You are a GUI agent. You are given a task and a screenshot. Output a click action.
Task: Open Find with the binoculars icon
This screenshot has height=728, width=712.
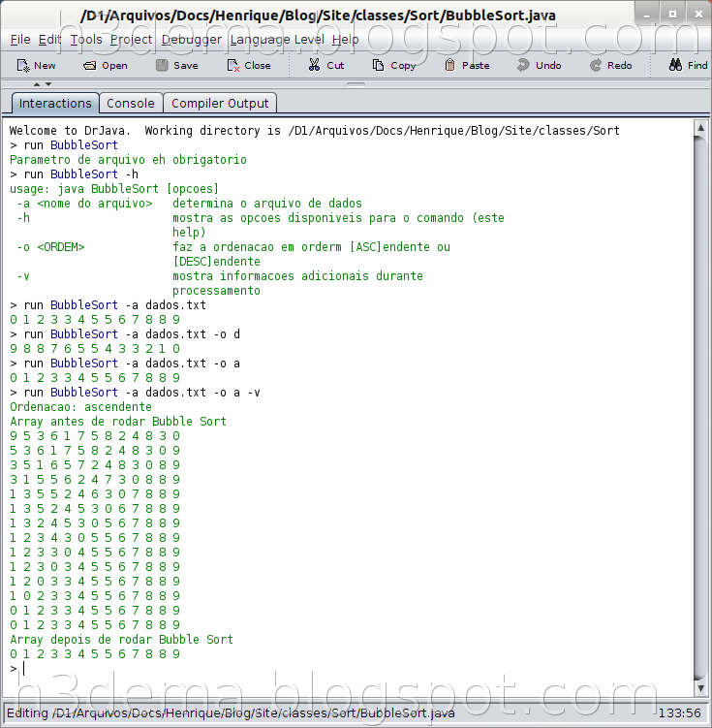tap(675, 65)
